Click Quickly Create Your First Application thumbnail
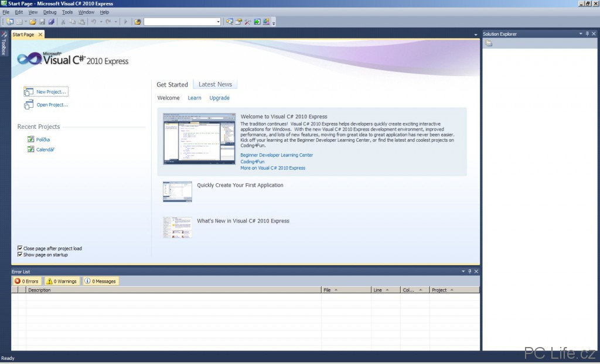This screenshot has height=364, width=600. (x=178, y=192)
